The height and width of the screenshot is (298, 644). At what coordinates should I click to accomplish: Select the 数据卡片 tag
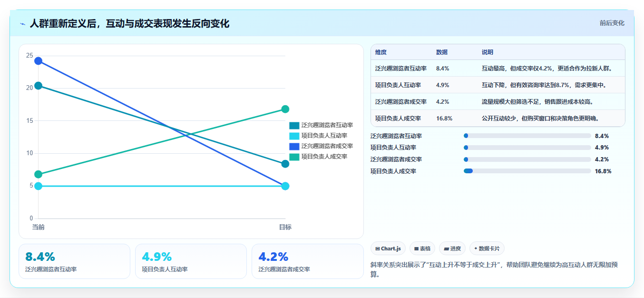pyautogui.click(x=487, y=248)
